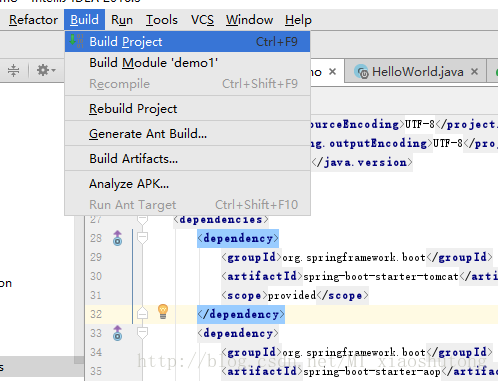Click line number 29 in the gutter
Viewport: 498px width, 381px height.
click(96, 257)
